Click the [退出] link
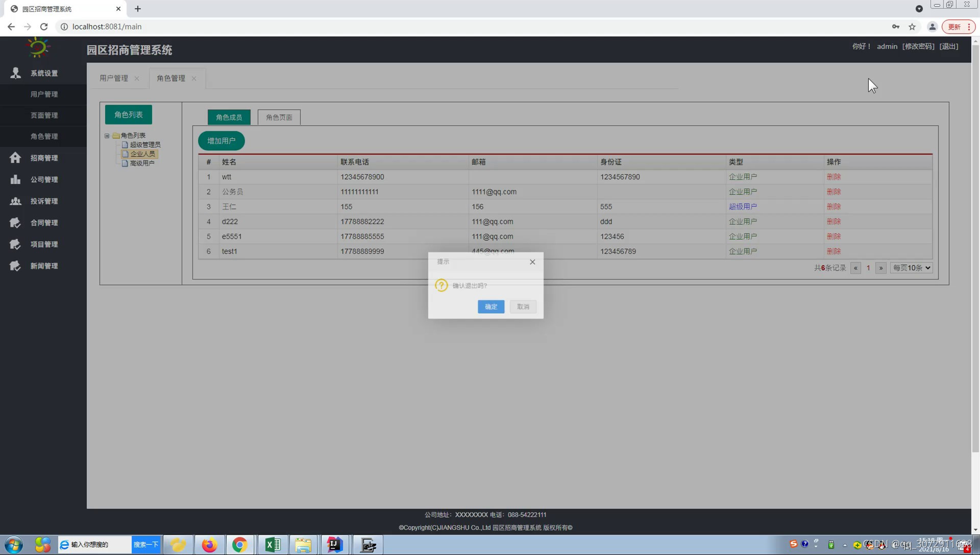980x555 pixels. pos(949,46)
